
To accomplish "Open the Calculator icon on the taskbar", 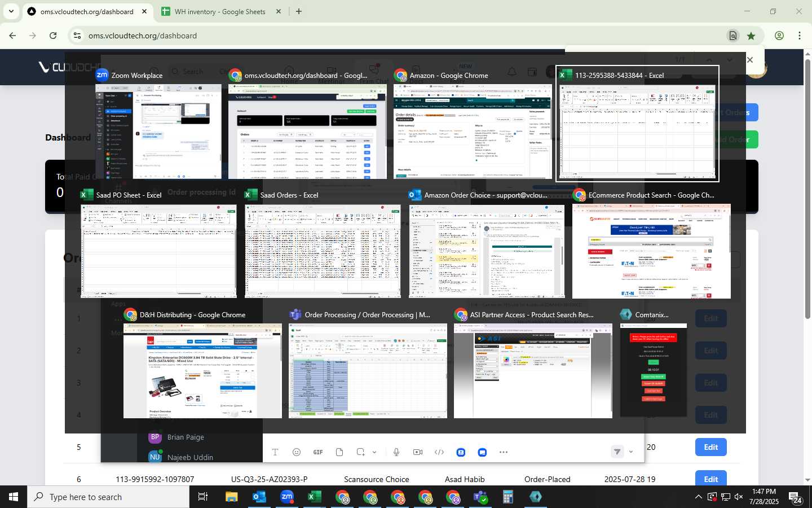I will click(x=508, y=497).
